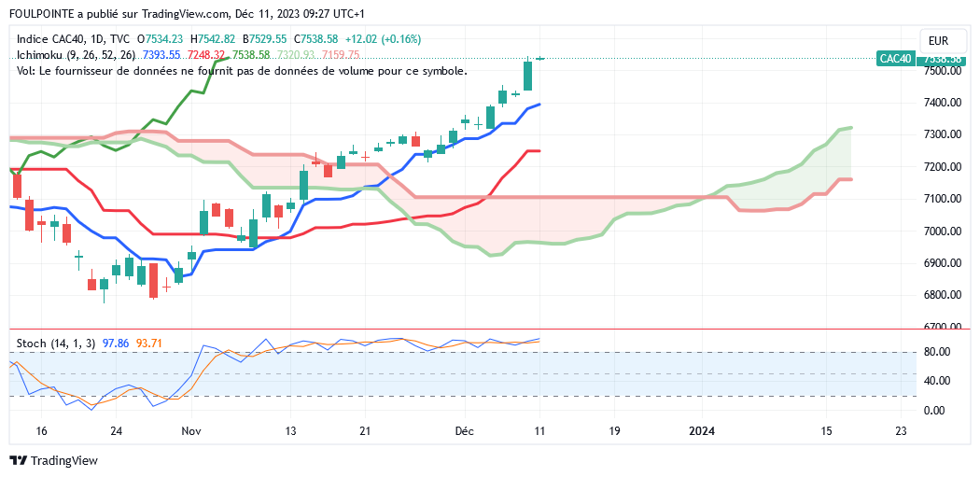Open the Ichimoku indicator legend
Viewport: 980px width, 477px height.
coord(77,55)
